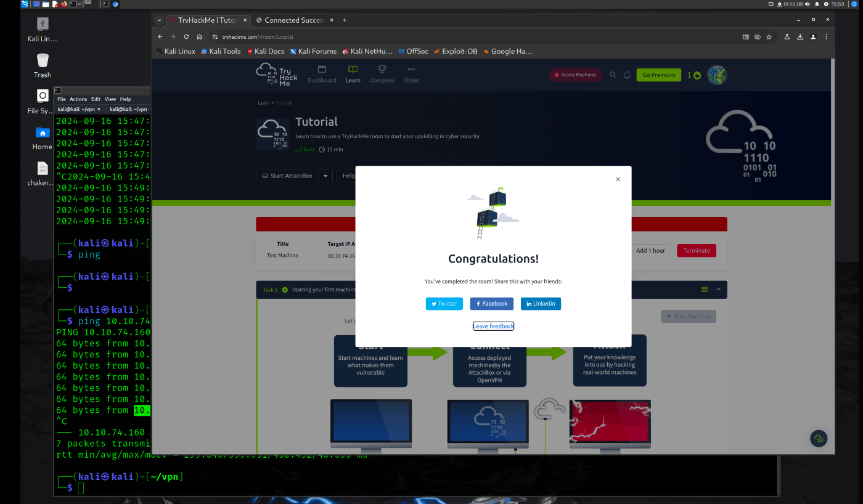
Task: Open the browser tab search dropdown
Action: [x=159, y=20]
